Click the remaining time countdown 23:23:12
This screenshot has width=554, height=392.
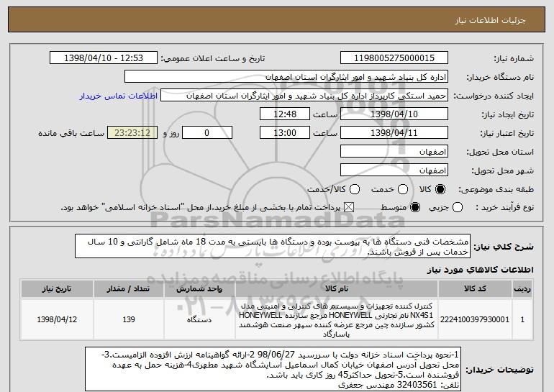point(132,133)
